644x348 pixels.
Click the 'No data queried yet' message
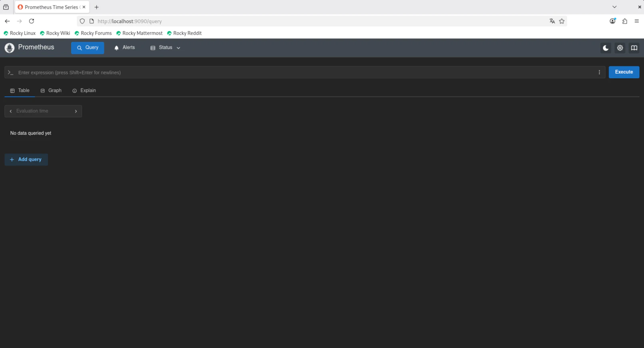[x=31, y=133]
